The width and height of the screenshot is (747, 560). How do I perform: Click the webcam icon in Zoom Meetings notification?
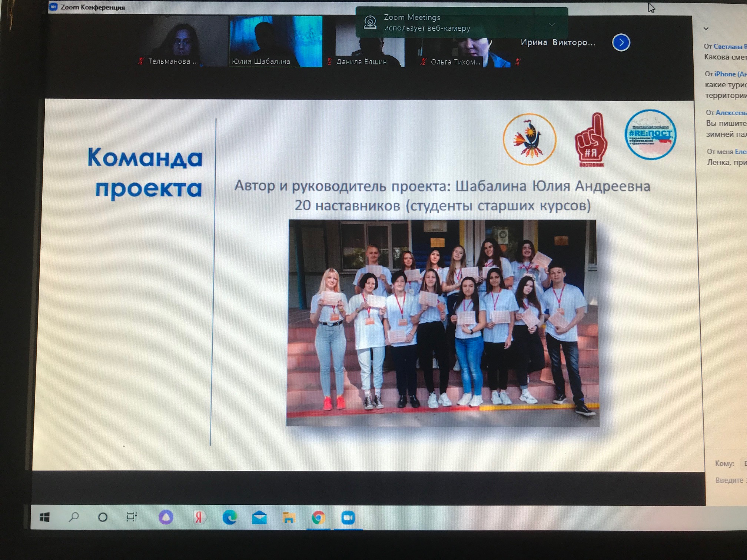click(x=370, y=22)
